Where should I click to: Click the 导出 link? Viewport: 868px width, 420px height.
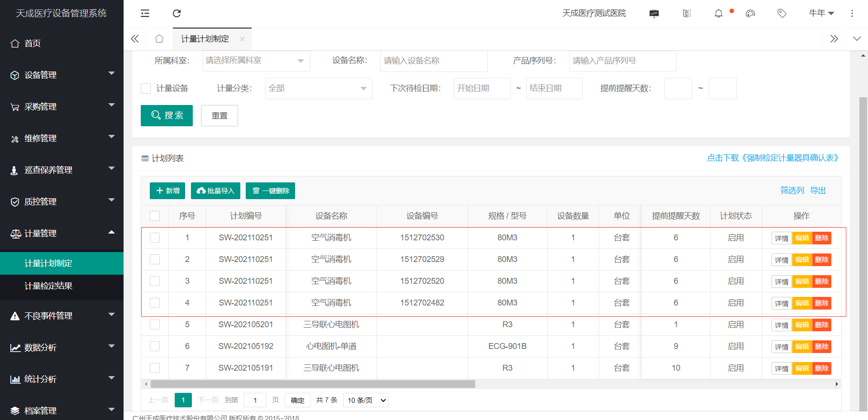pyautogui.click(x=818, y=191)
